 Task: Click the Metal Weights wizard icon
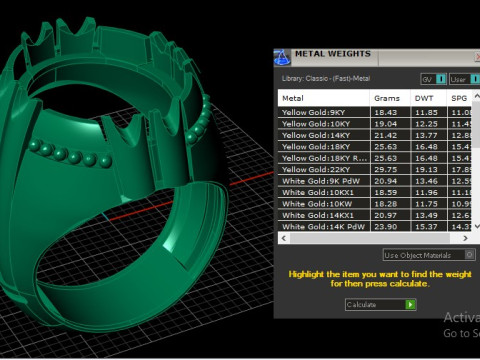point(282,58)
